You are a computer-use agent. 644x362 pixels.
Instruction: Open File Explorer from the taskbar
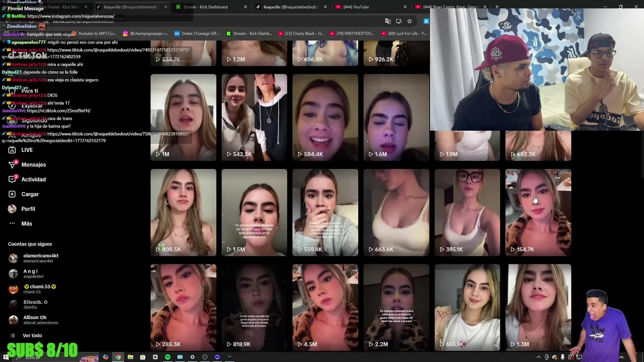pos(130,357)
